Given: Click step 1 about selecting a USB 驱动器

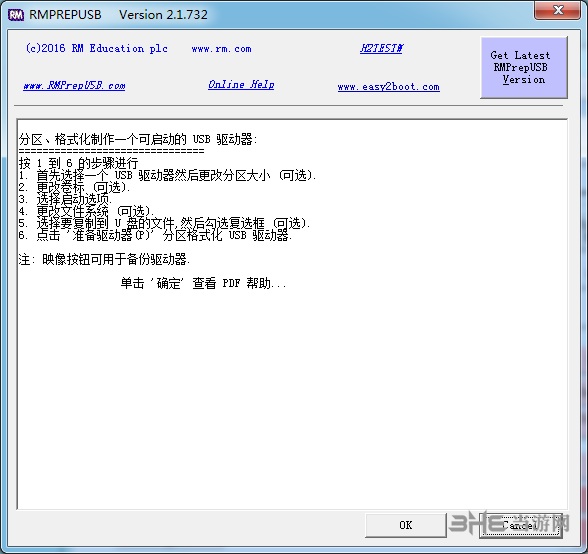Looking at the screenshot, I should tap(168, 175).
